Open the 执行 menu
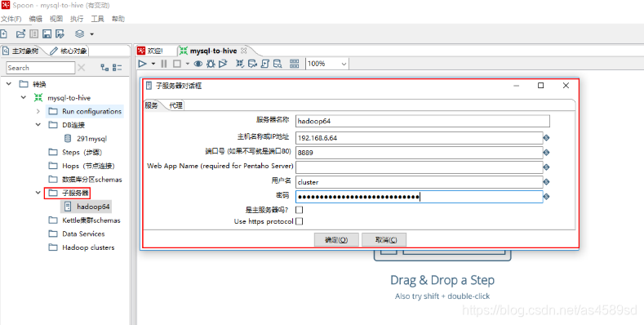 click(x=77, y=19)
